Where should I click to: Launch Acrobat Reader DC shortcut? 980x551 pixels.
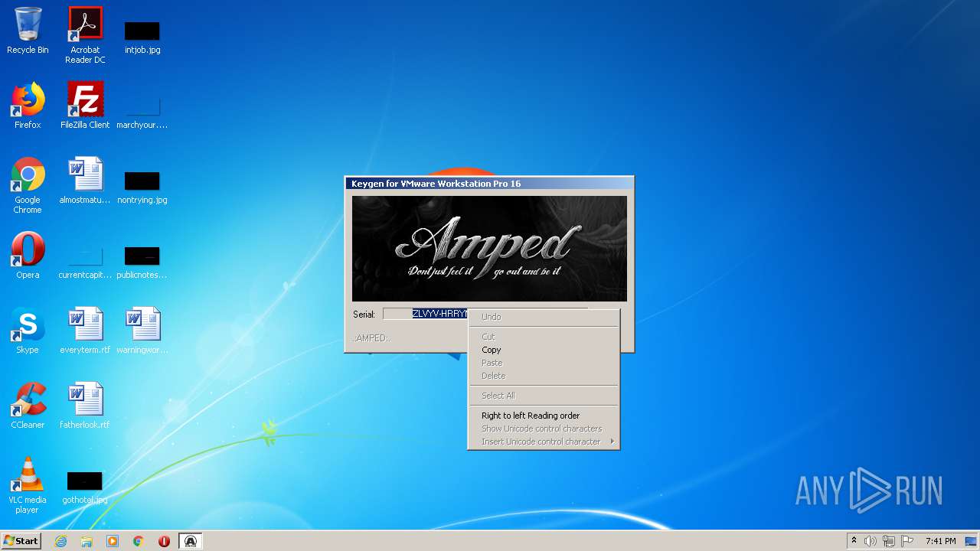[85, 35]
